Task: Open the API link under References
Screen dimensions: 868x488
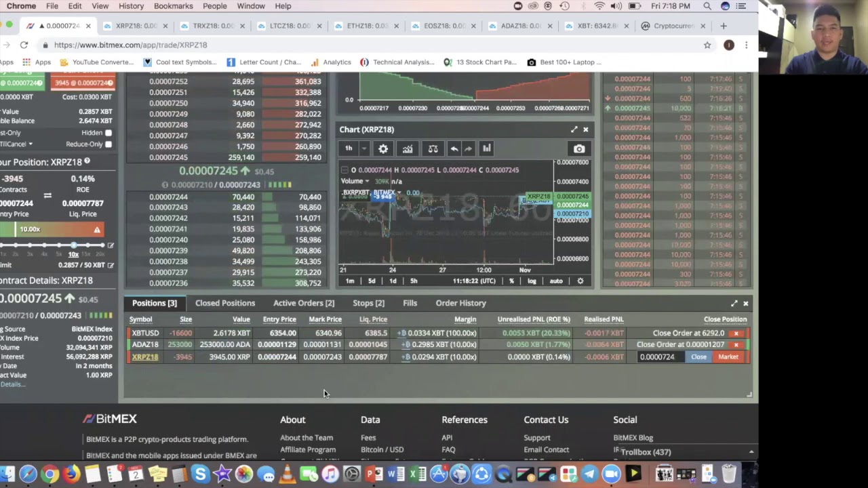Action: [447, 438]
